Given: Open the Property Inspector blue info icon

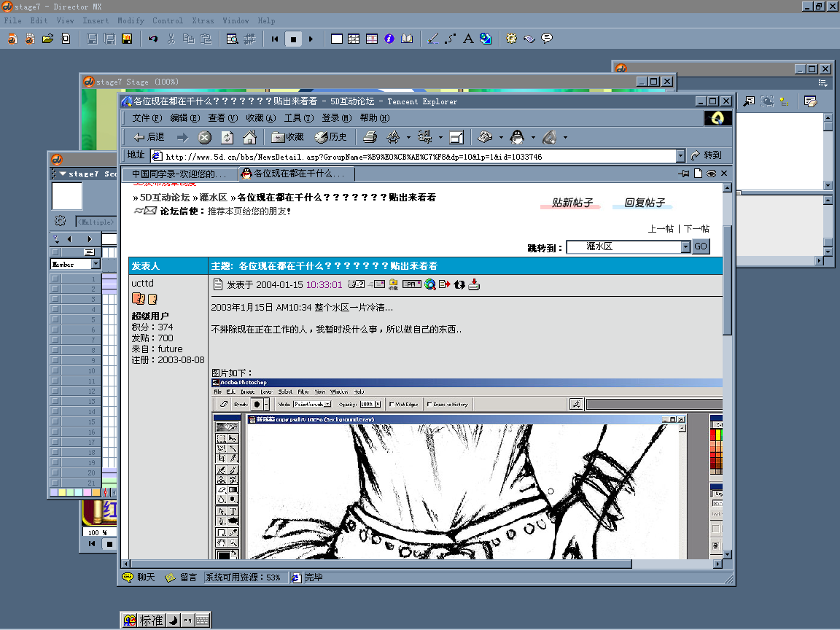Looking at the screenshot, I should pyautogui.click(x=389, y=39).
